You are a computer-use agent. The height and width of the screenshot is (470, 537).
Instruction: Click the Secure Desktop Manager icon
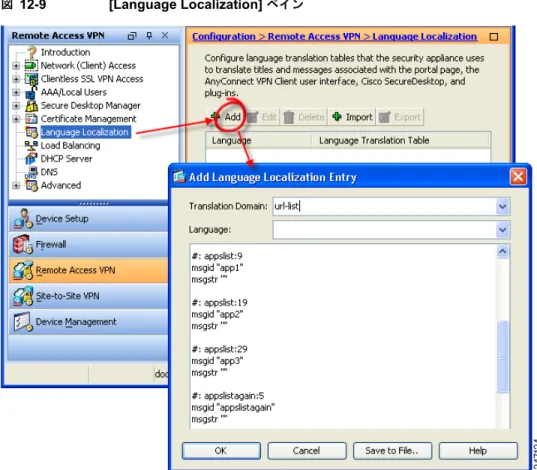[x=31, y=106]
